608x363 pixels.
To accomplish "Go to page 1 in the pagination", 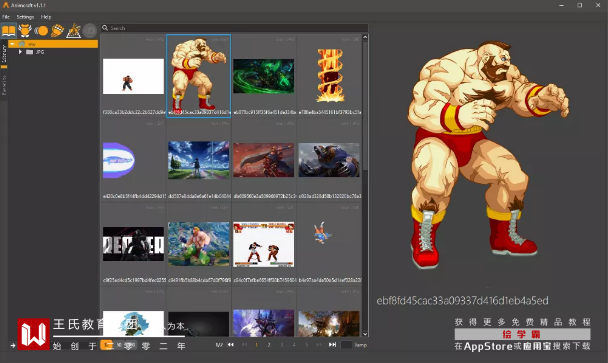I will 256,345.
